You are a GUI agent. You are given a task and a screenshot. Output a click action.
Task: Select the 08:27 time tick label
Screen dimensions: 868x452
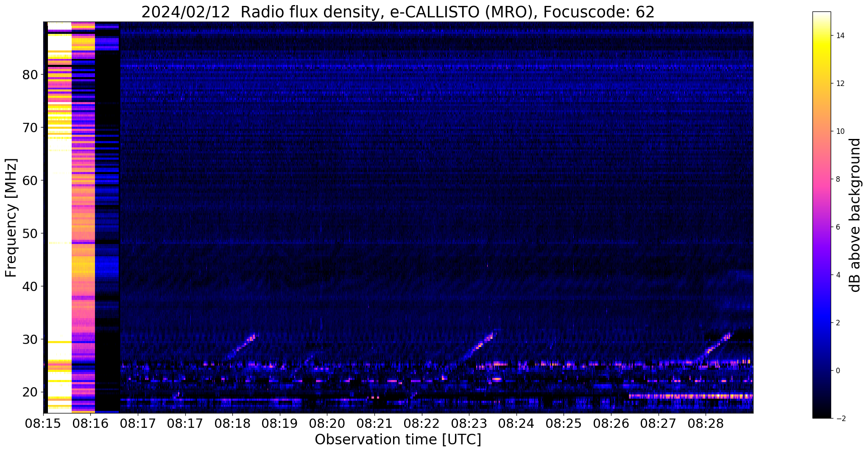[658, 424]
